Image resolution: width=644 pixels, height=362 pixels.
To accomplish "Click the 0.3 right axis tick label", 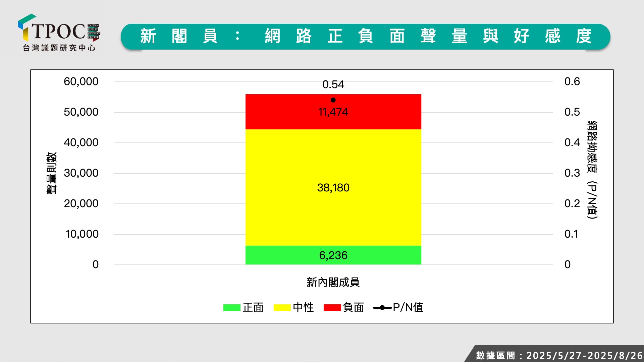I will [x=572, y=173].
